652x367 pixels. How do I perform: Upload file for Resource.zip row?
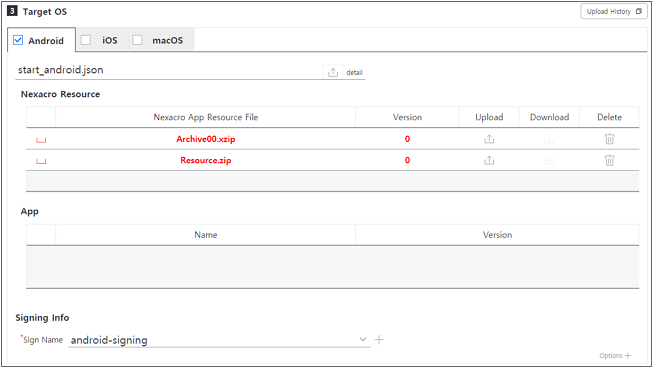[489, 160]
